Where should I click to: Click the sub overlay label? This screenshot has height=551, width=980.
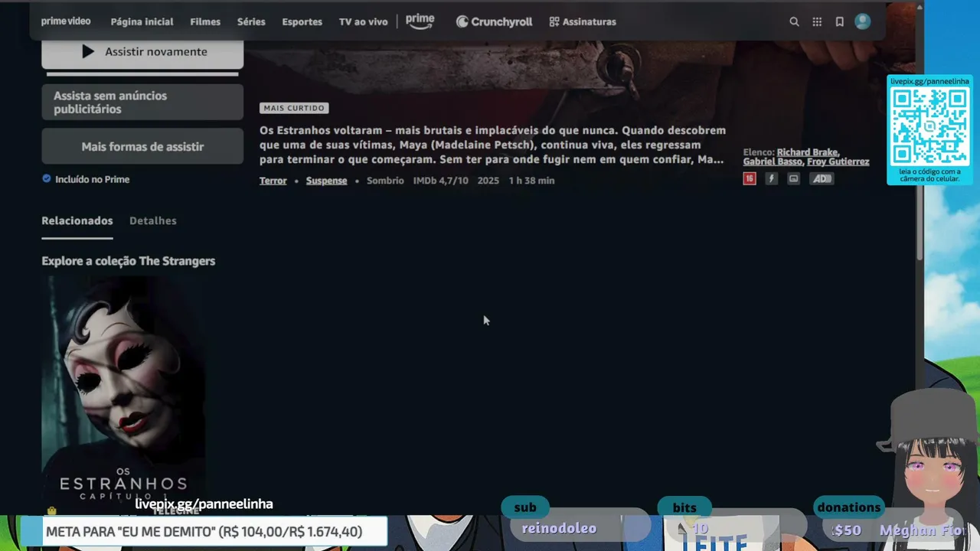(x=525, y=507)
